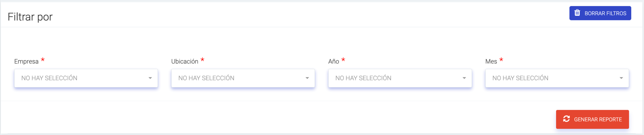
Task: Click the 'Filtrar por' heading
Action: (x=30, y=17)
